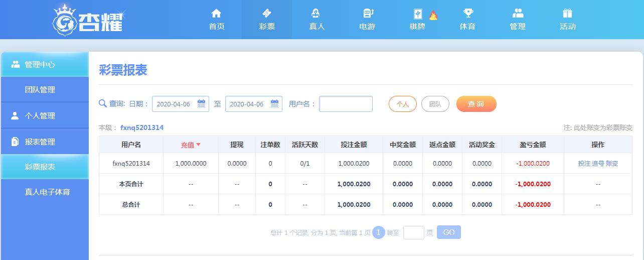Click the 个人管理 person icon
The image size is (644, 260).
[x=15, y=115]
